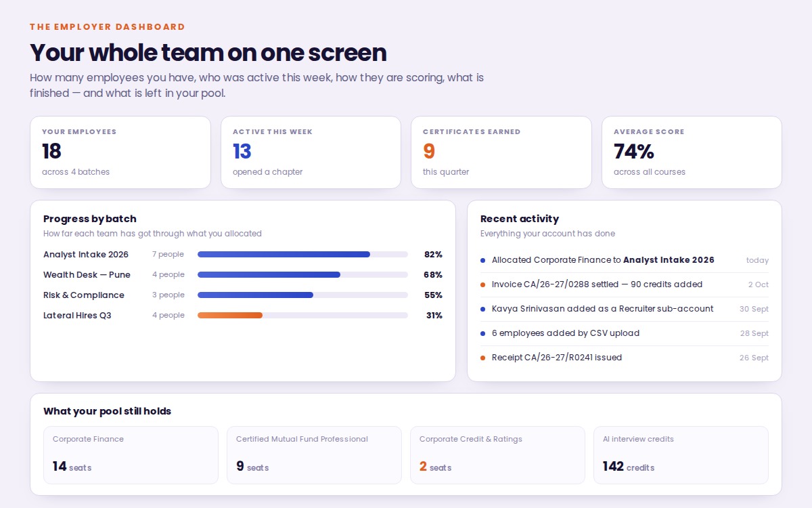
Task: Click the "today" timestamp in Recent activity
Action: click(x=757, y=260)
